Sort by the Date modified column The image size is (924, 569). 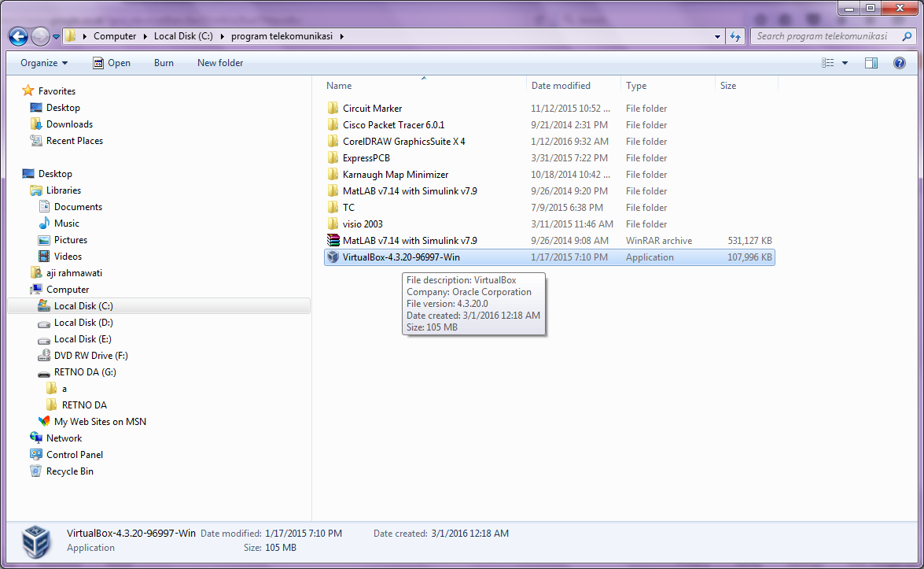561,86
